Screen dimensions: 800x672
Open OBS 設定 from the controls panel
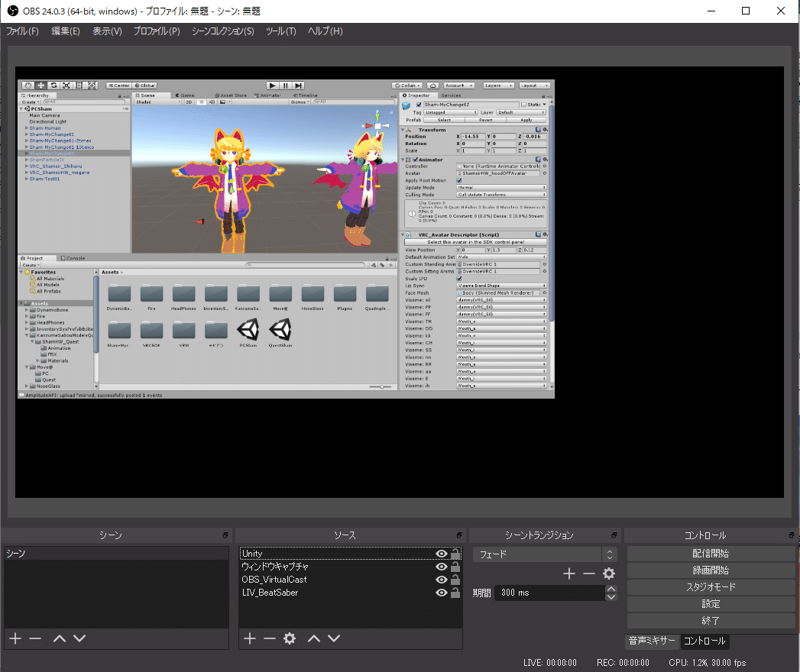[x=711, y=604]
